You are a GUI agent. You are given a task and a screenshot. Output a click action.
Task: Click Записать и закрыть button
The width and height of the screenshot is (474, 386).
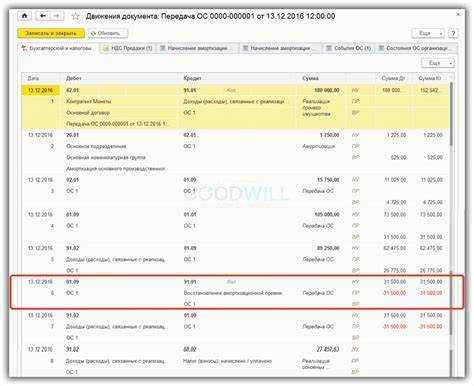(x=51, y=33)
